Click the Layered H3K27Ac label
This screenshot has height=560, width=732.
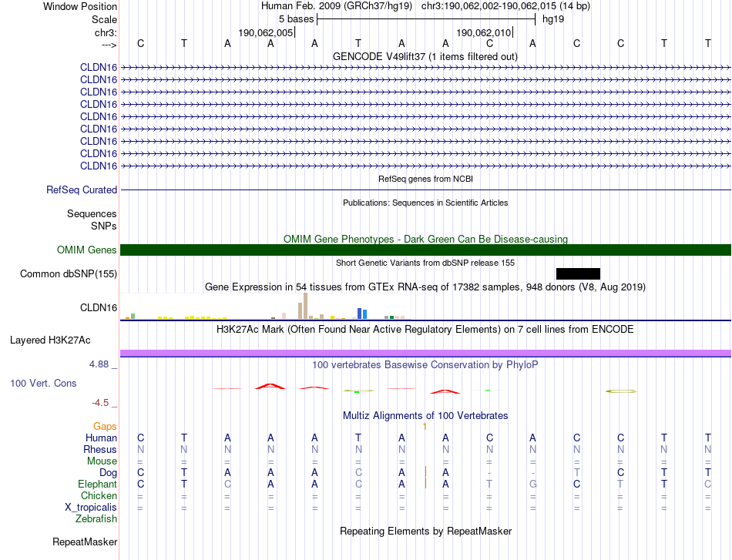coord(50,340)
